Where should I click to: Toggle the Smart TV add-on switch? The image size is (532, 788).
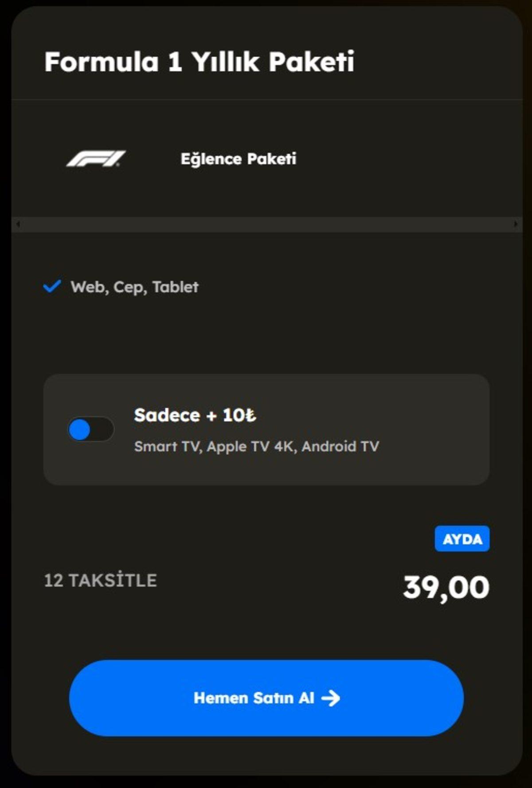[x=90, y=429]
